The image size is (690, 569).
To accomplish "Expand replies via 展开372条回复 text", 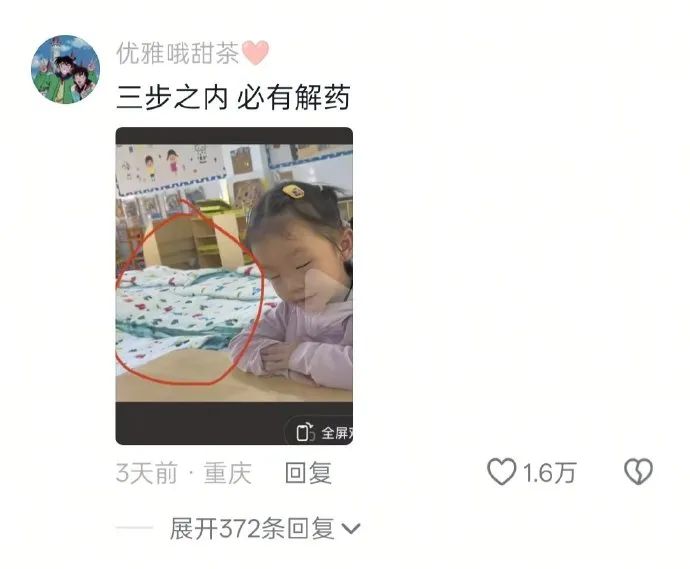I will pos(252,528).
